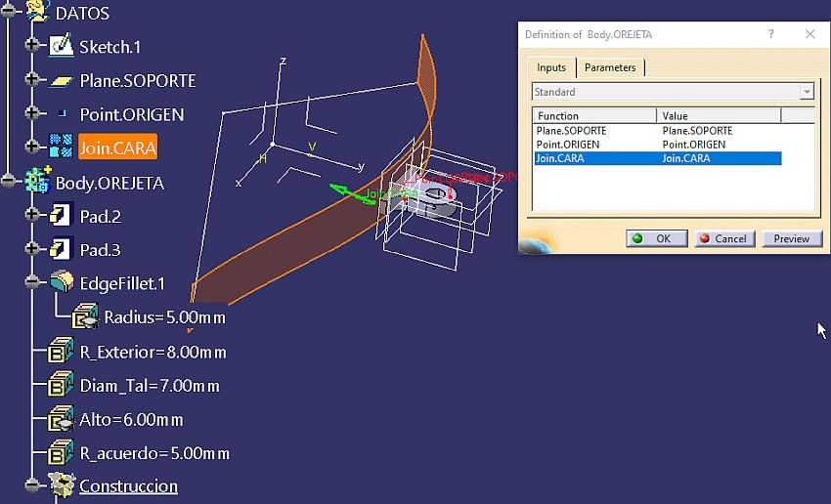This screenshot has height=504, width=831.
Task: Close the Definition of Body.OREJETA dialog
Action: [x=809, y=34]
